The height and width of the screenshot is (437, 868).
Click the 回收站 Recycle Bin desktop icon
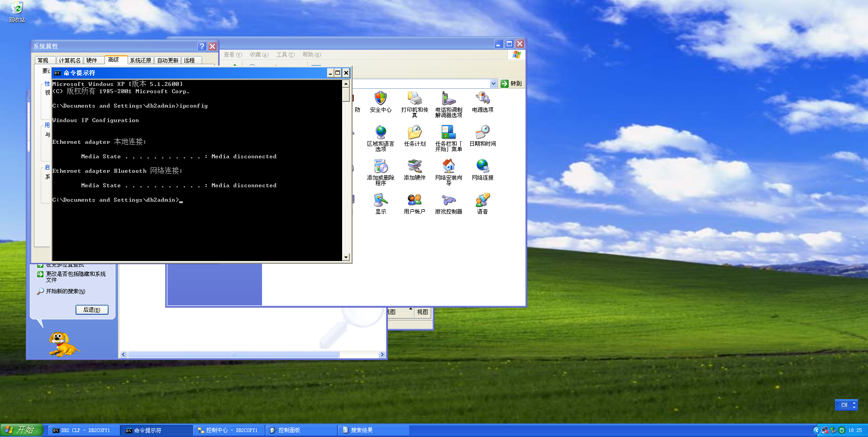coord(17,12)
